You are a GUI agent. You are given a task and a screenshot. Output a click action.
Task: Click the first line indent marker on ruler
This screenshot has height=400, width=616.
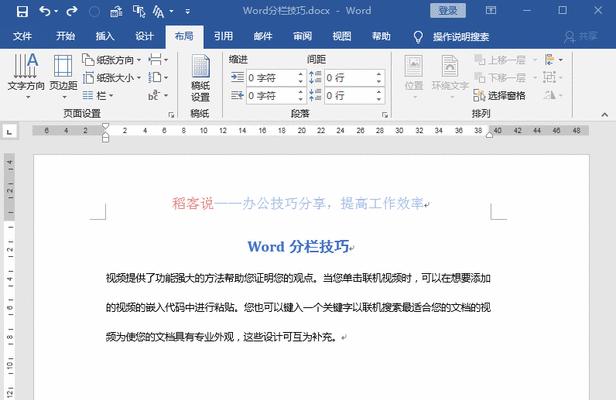click(105, 127)
